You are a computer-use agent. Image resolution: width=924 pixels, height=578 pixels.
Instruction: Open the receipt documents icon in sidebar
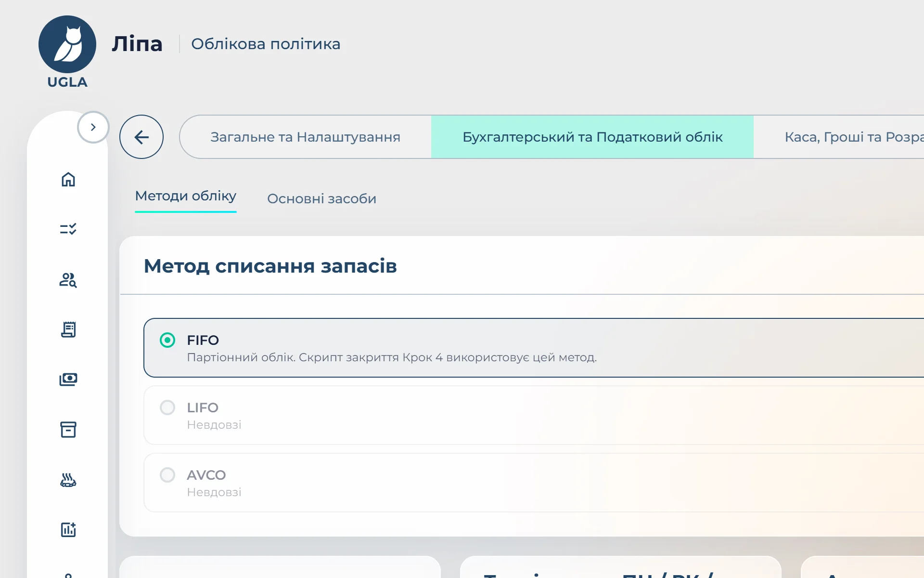[x=68, y=329]
